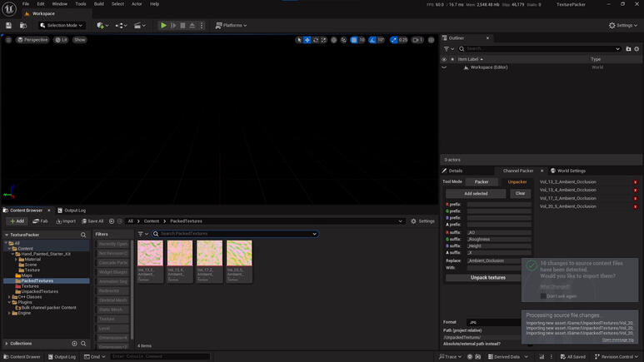
Task: Open the Platforms dropdown
Action: click(232, 26)
